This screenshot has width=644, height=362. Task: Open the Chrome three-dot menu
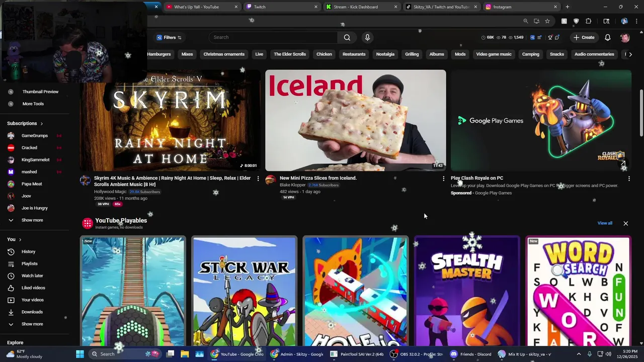[636, 21]
